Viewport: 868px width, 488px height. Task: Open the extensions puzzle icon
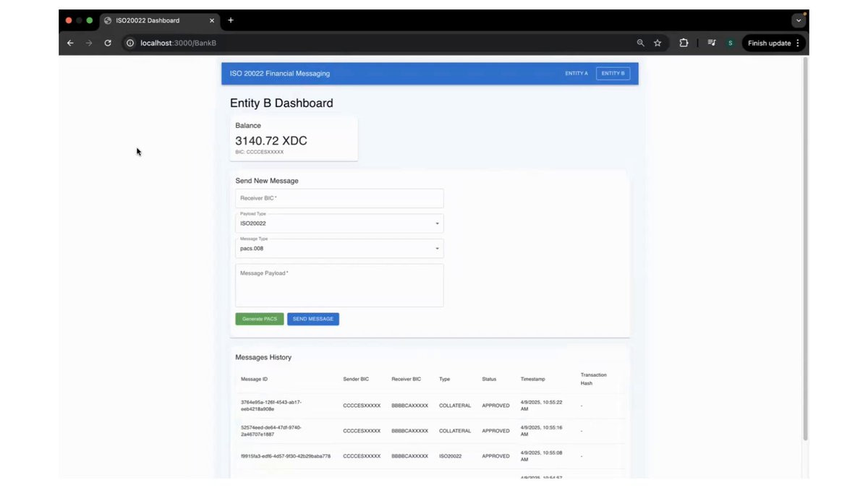pos(684,43)
